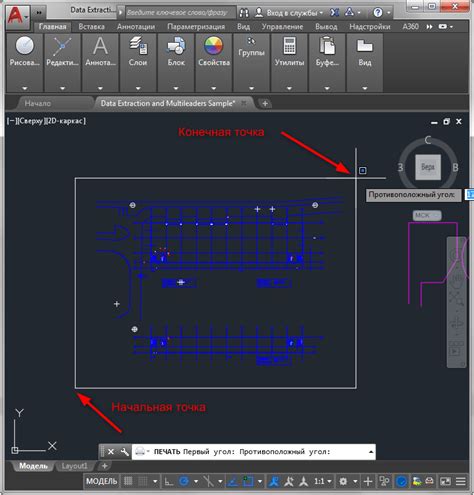Switch to the Главная ribbon tab
Screen dimensions: 474x495
[x=53, y=26]
